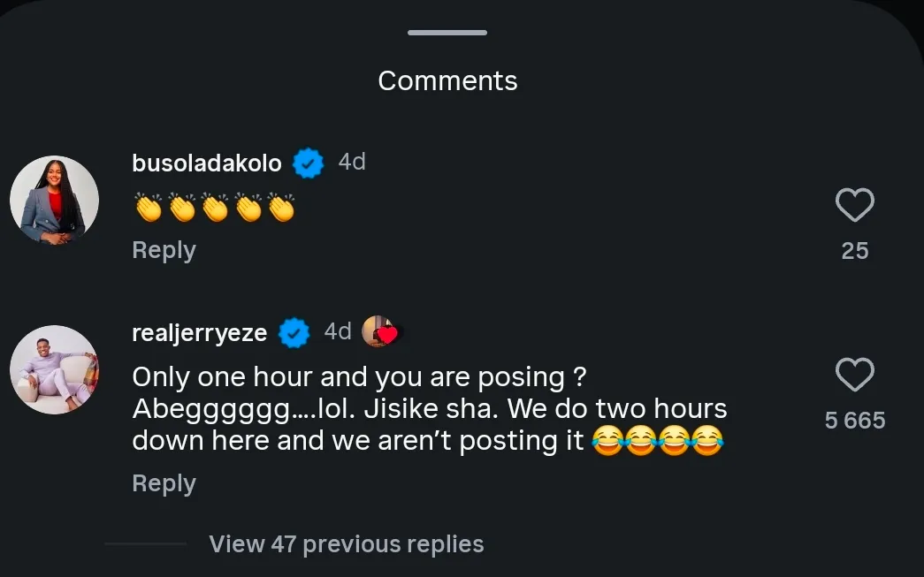The width and height of the screenshot is (924, 577).
Task: Reply to busoladakolo's comment
Action: (164, 250)
